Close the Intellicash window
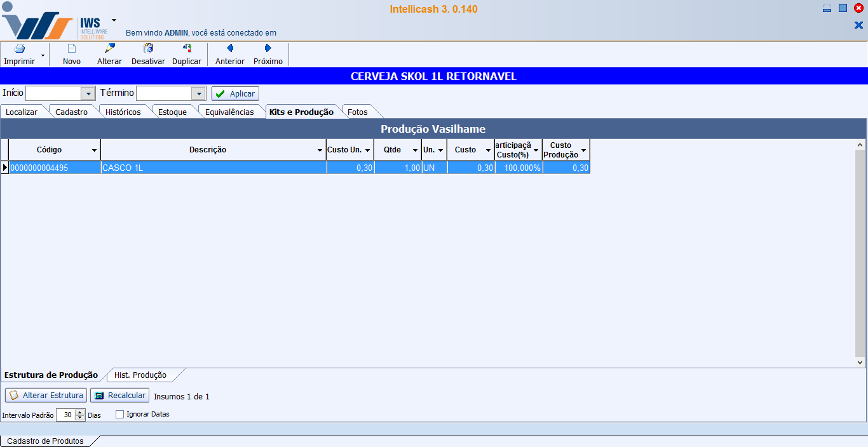This screenshot has width=868, height=447. coord(858,8)
